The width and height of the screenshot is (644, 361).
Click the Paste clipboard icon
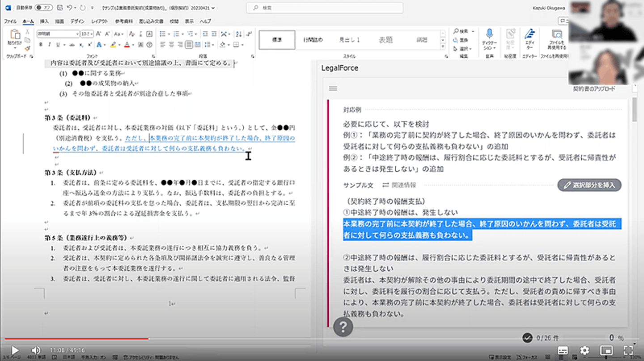click(15, 35)
